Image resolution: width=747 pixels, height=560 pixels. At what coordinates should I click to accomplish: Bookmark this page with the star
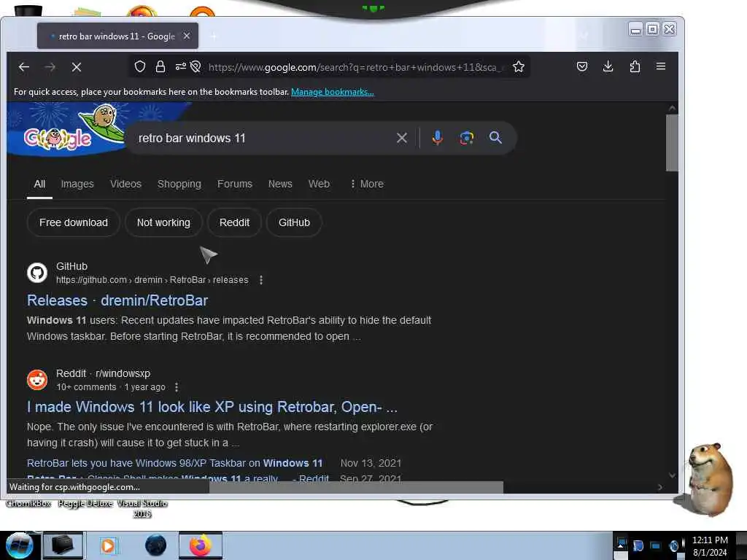point(519,66)
